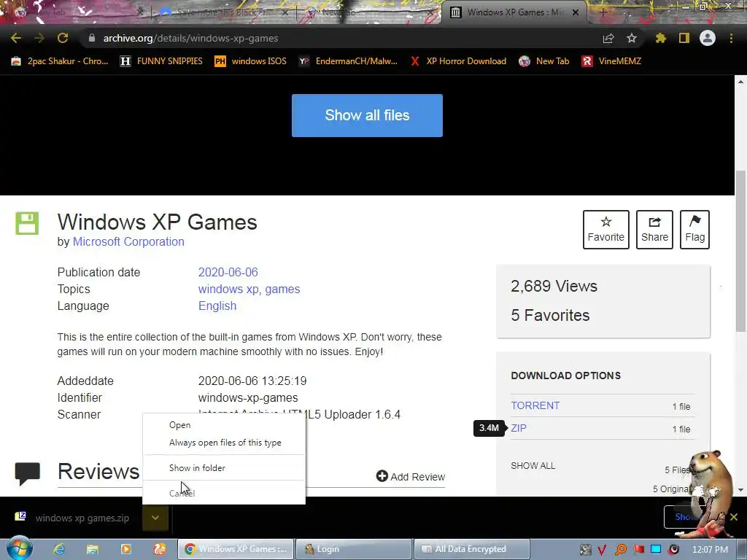Click the orange magnifier tray icon
Viewport: 747px width, 560px height.
coord(620,550)
